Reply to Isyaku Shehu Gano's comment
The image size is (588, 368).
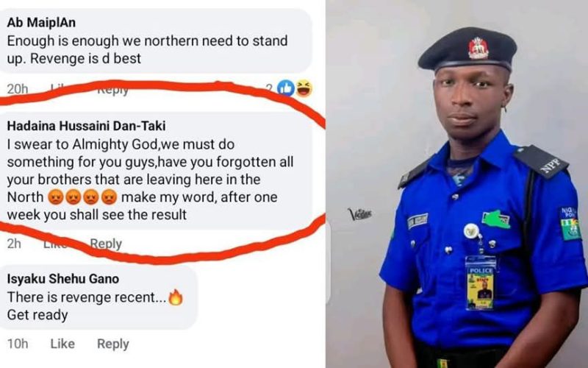113,344
